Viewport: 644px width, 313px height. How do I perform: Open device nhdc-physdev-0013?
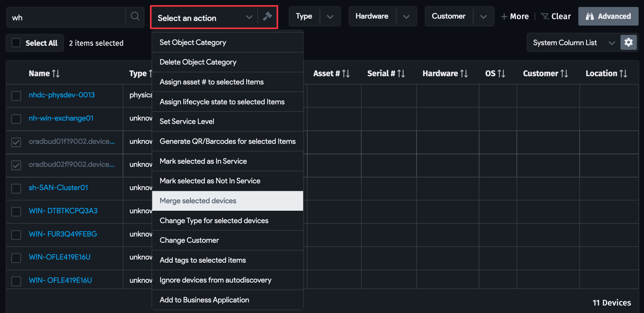(x=62, y=95)
